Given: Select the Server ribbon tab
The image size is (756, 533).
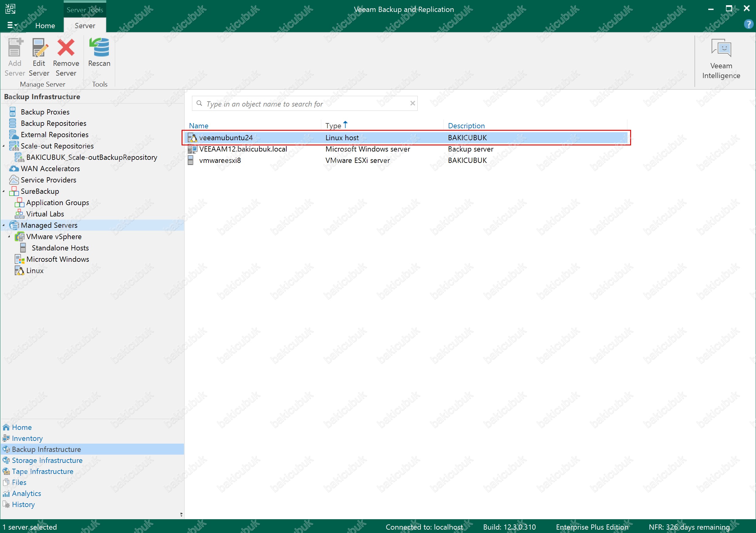Looking at the screenshot, I should click(85, 25).
